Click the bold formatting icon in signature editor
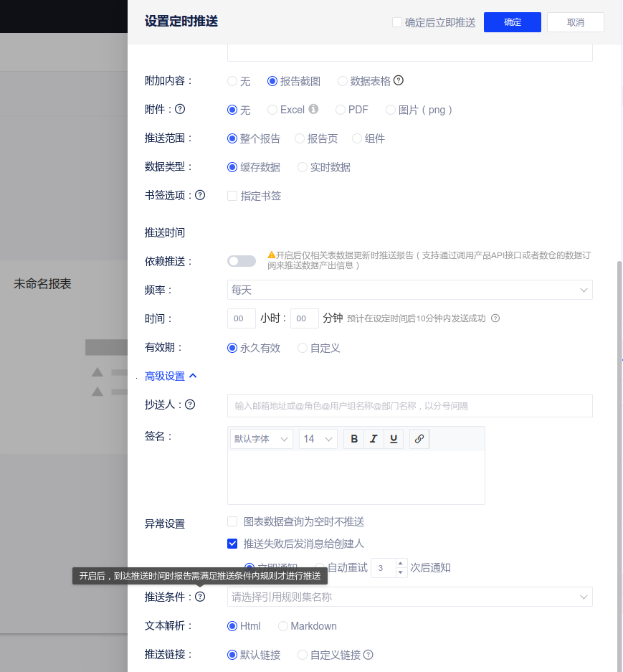Screen dimensions: 623x672 (354, 439)
